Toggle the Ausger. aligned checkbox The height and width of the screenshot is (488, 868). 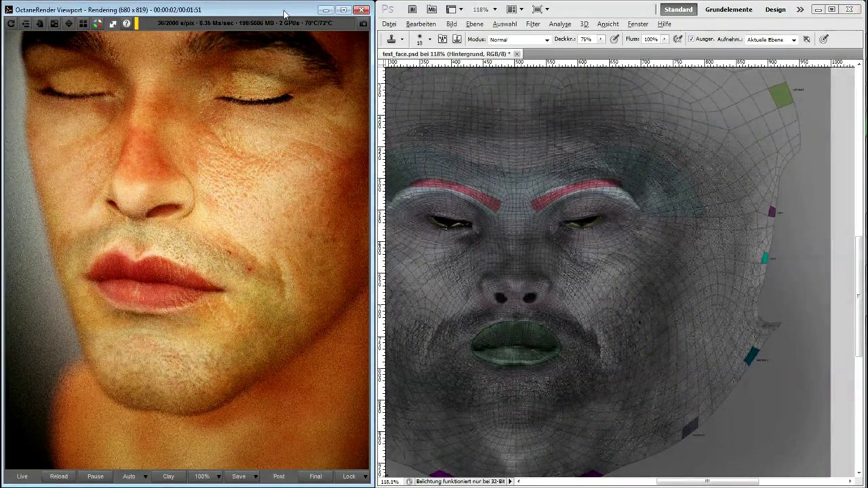tap(691, 39)
